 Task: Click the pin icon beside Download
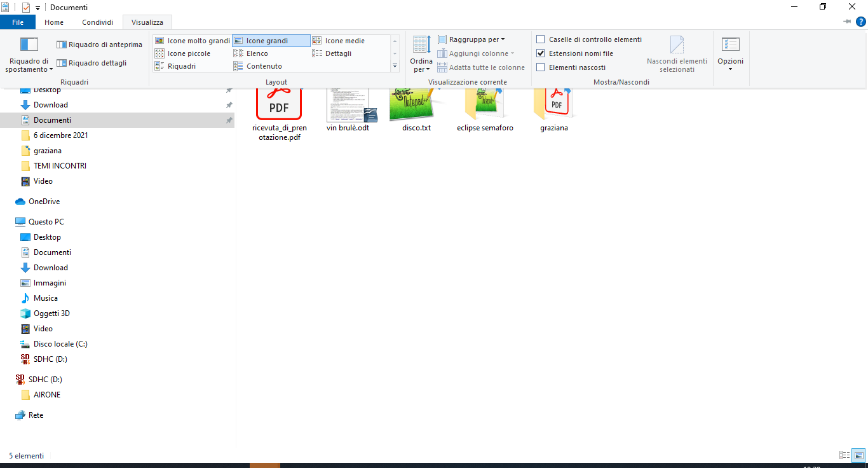[229, 105]
